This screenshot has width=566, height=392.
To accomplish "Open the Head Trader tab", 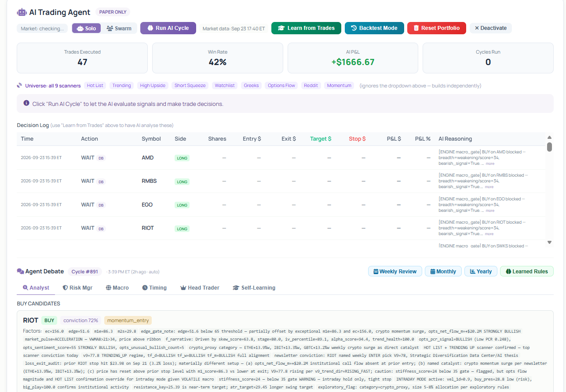I will 200,288.
